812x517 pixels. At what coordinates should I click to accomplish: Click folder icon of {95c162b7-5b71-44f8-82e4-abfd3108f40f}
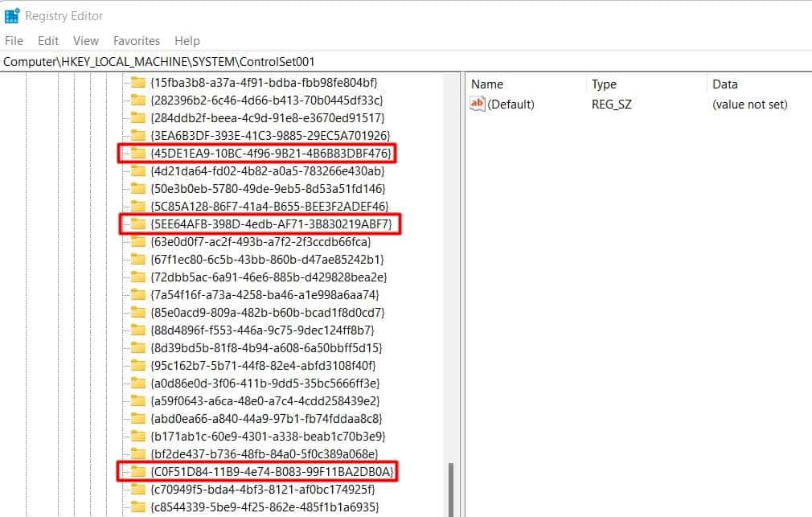tap(138, 365)
